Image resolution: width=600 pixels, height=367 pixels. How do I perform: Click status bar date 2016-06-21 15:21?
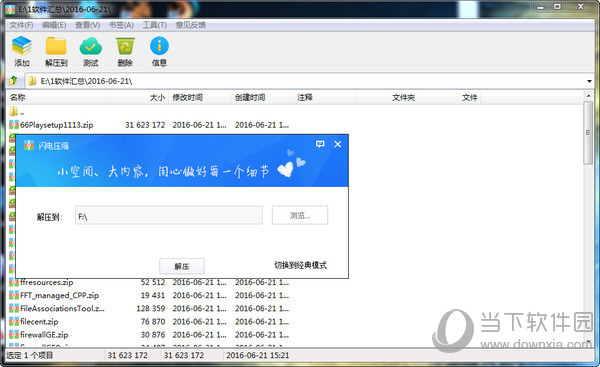point(258,355)
